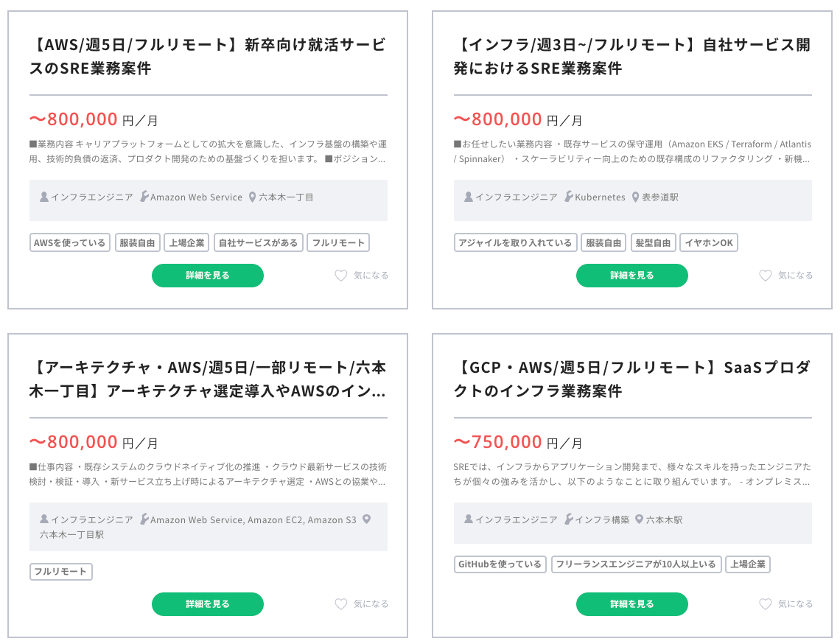840x644 pixels.
Task: Click heart icon on インフラ週3日 SRE card
Action: [765, 276]
